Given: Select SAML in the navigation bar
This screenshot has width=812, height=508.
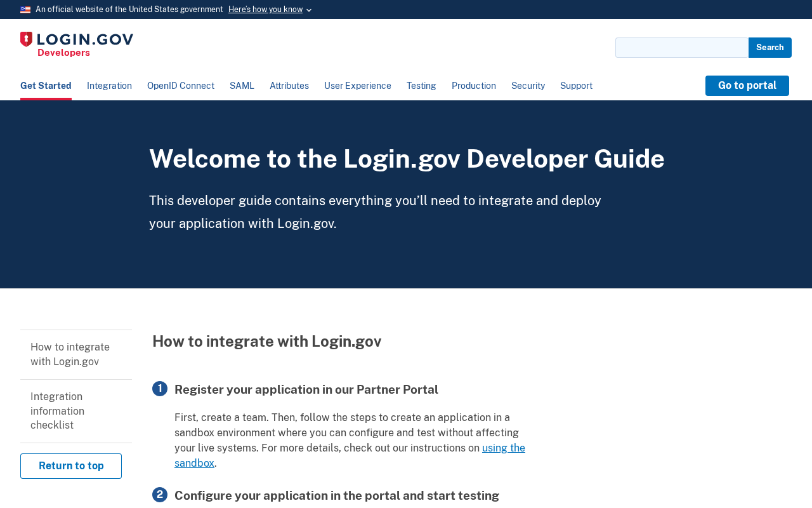Looking at the screenshot, I should pyautogui.click(x=242, y=86).
